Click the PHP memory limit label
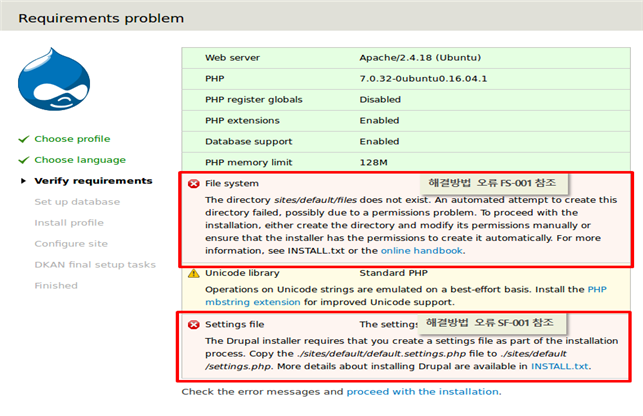The width and height of the screenshot is (643, 416). click(249, 162)
